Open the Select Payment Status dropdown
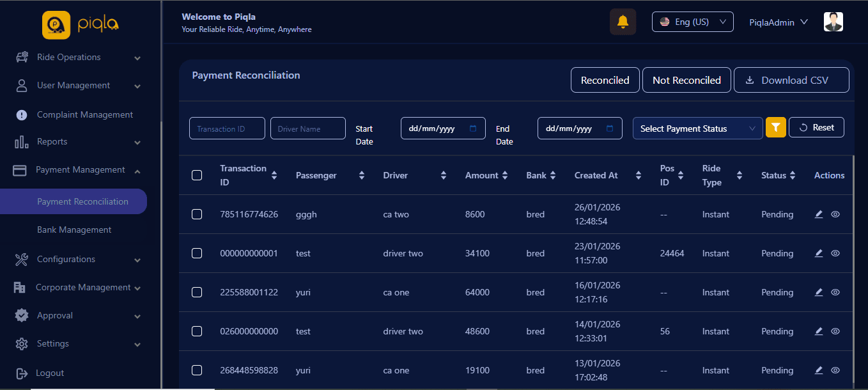The height and width of the screenshot is (390, 868). coord(697,128)
